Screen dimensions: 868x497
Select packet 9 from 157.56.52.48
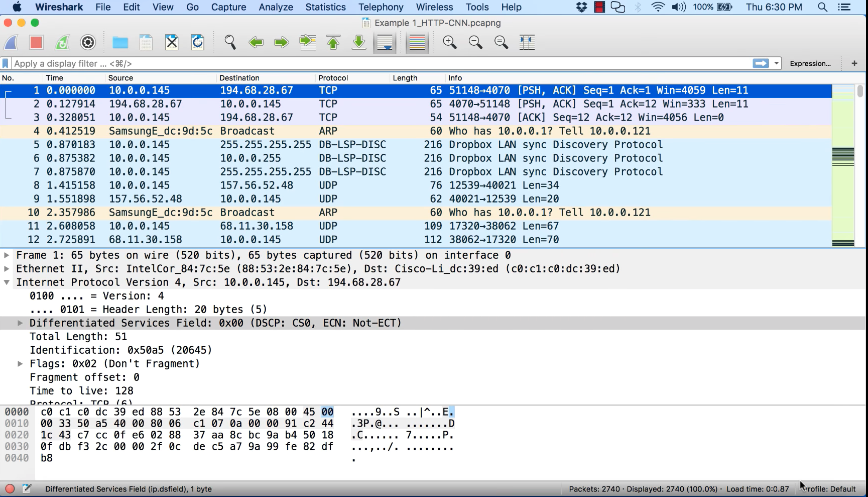pyautogui.click(x=416, y=199)
